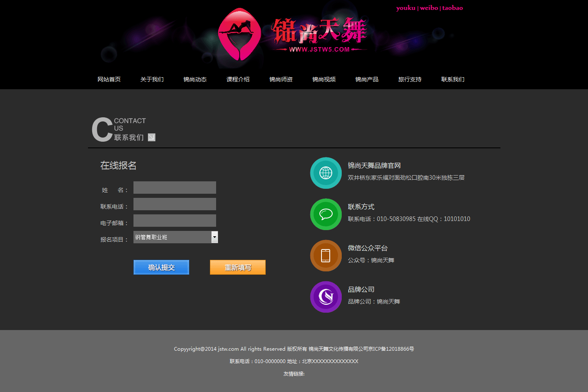Click 公众号：锦尚天舞 text

click(371, 260)
